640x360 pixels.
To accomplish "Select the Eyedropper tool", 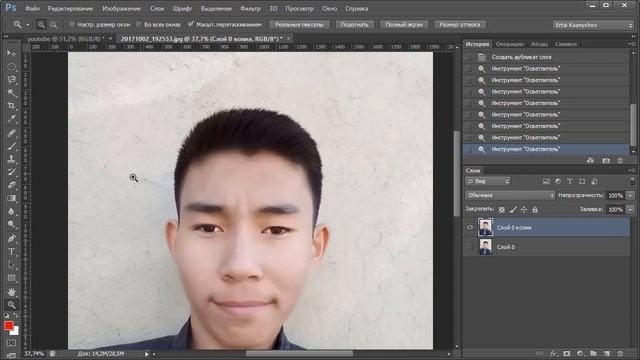I will coord(11,119).
